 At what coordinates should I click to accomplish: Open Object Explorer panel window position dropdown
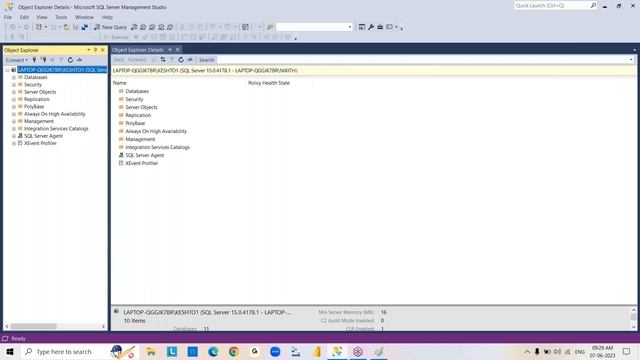(89, 50)
